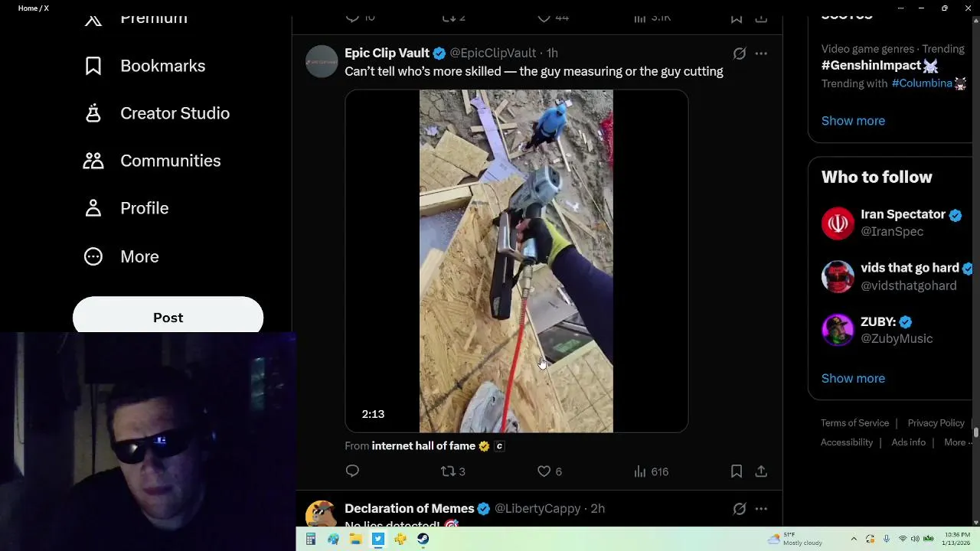Viewport: 980px width, 551px height.
Task: Open the #GenshinImpact trending hashtag
Action: tap(871, 66)
